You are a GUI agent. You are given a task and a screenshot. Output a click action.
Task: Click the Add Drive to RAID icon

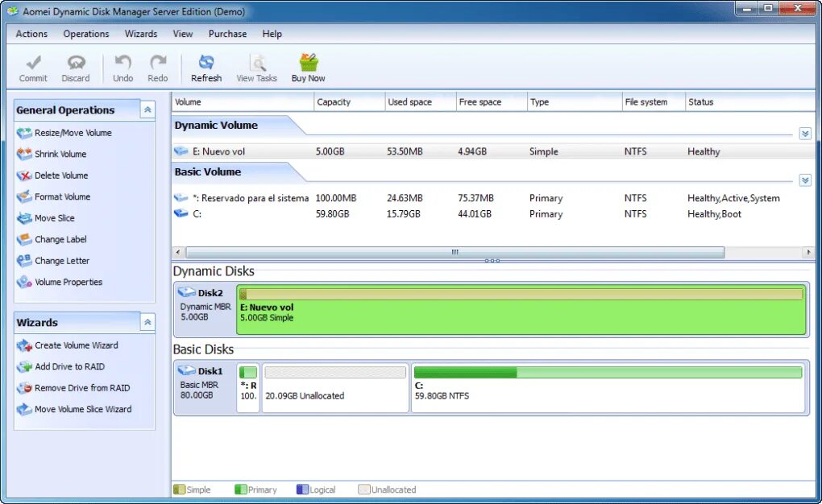click(x=24, y=367)
